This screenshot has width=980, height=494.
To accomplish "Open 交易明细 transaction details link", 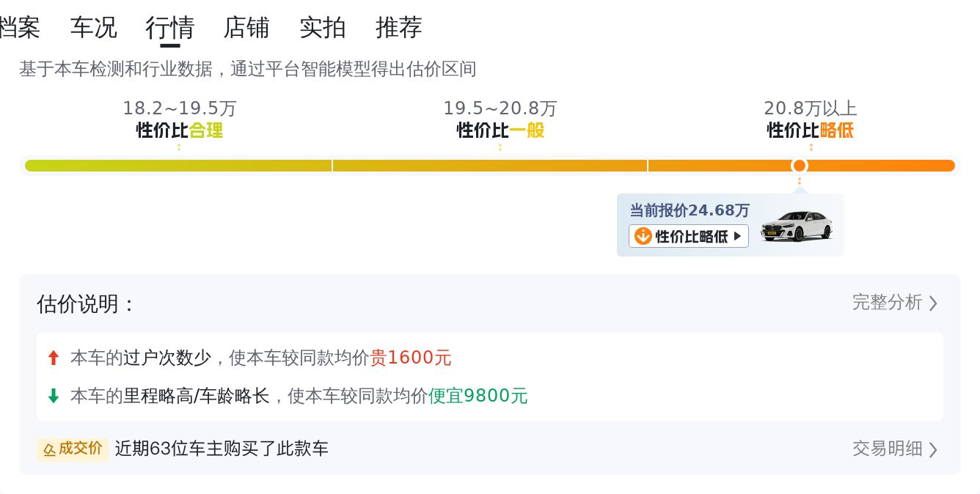I will tap(895, 449).
